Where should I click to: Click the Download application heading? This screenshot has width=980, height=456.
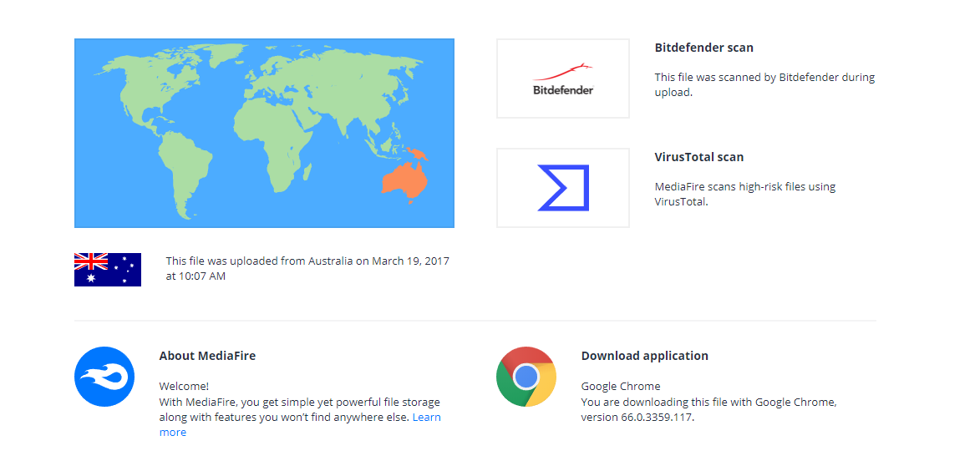pyautogui.click(x=644, y=356)
